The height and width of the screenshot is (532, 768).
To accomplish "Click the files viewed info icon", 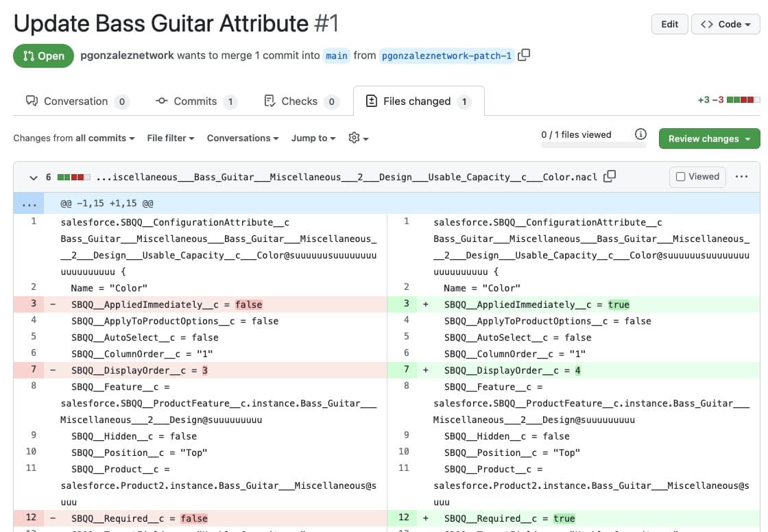I will coord(640,134).
